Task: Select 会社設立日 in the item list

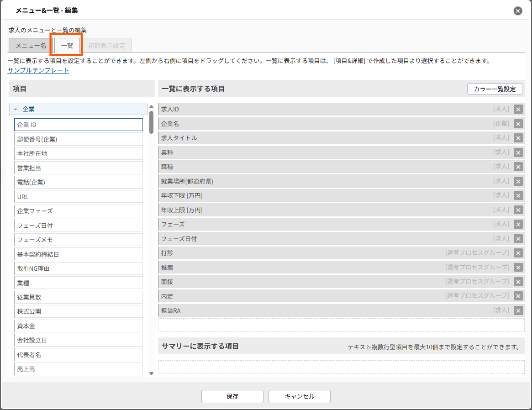Action: pos(79,340)
